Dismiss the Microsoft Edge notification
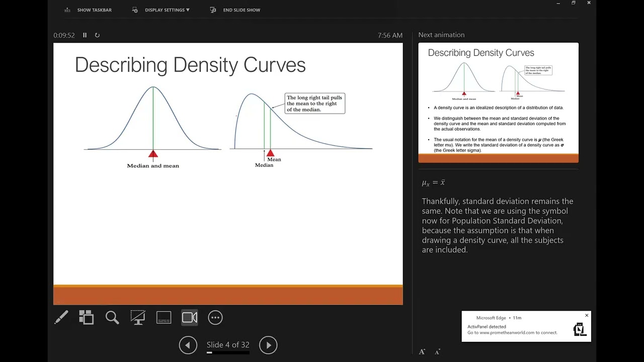 tap(587, 316)
